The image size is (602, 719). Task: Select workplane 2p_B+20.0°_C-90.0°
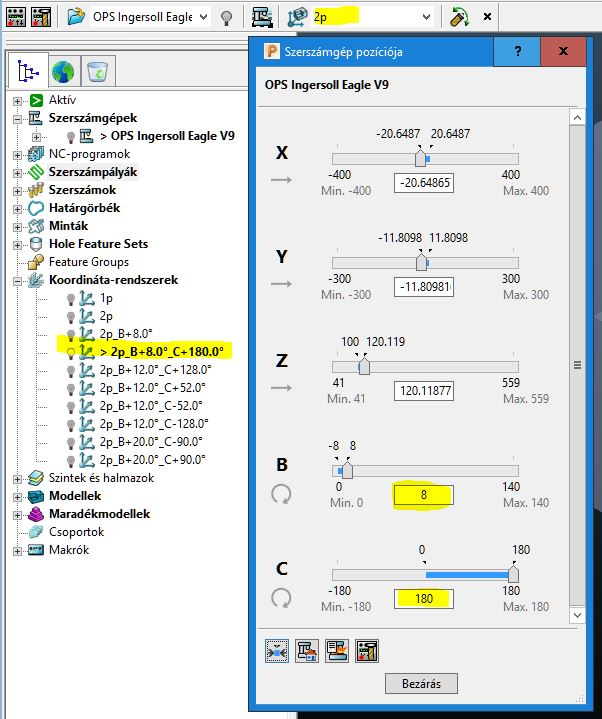[151, 442]
